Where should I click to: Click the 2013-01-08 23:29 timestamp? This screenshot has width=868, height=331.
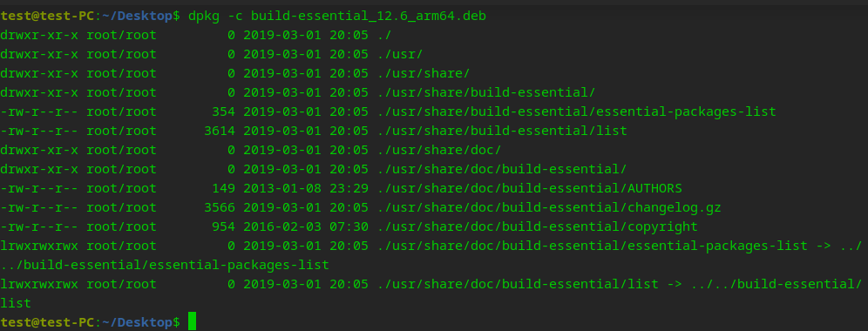pyautogui.click(x=306, y=189)
